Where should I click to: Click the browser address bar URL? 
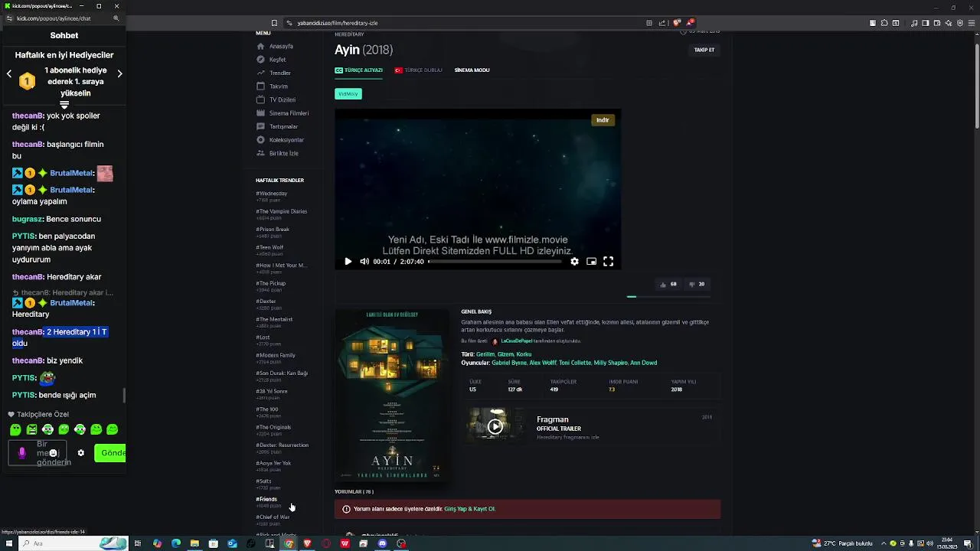pyautogui.click(x=337, y=23)
